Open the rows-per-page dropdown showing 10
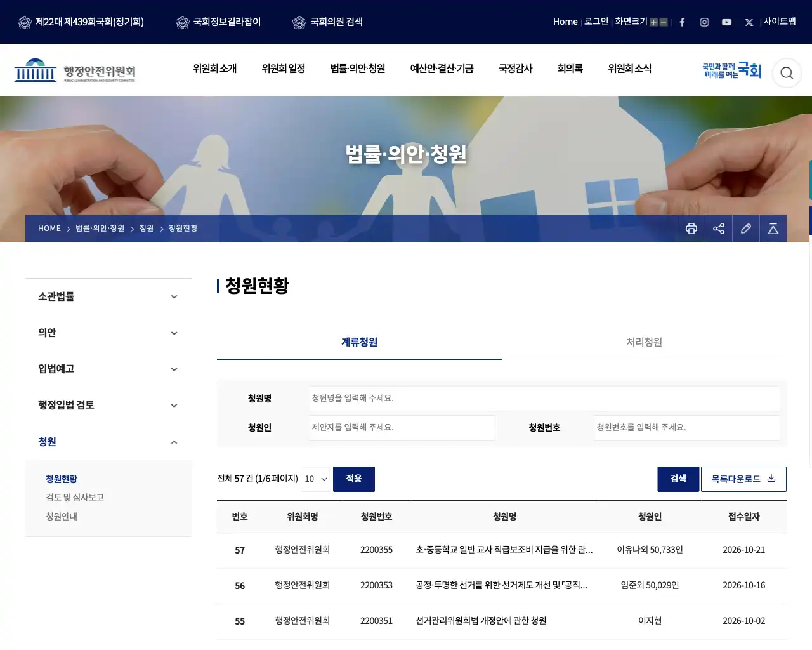The width and height of the screenshot is (812, 650). pos(316,479)
